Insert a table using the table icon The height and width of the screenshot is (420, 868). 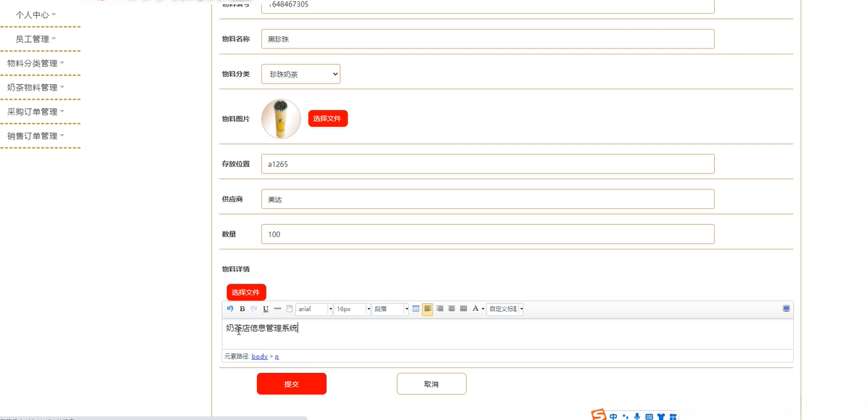[416, 309]
